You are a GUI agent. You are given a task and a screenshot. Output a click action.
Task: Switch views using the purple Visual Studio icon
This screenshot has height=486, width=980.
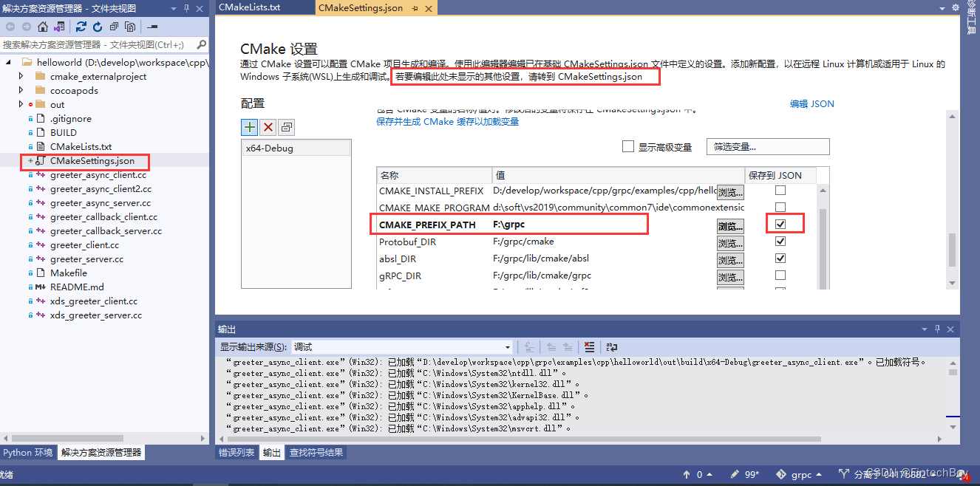tap(59, 27)
